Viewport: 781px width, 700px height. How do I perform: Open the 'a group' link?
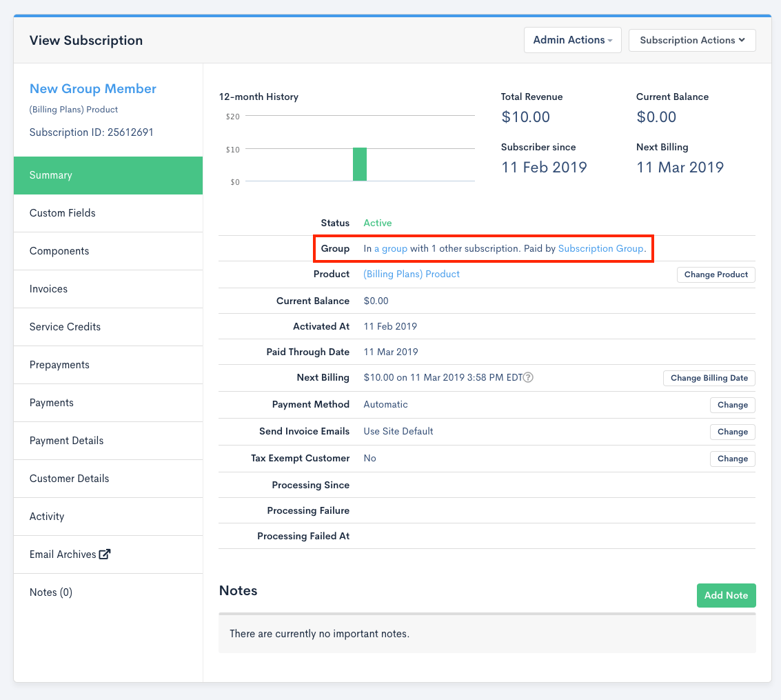pos(391,248)
